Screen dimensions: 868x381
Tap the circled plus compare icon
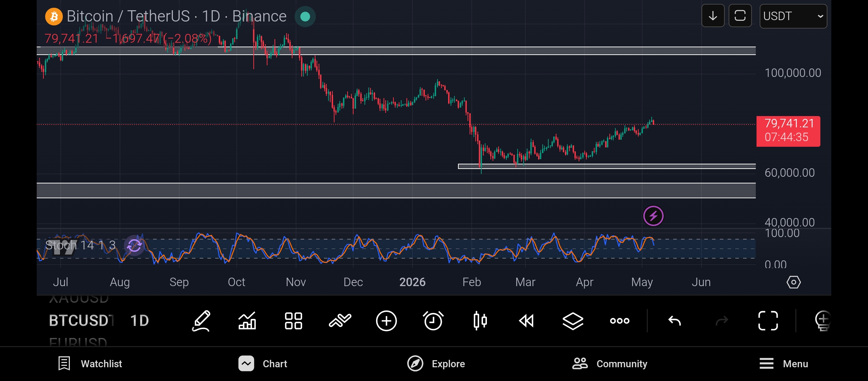point(386,321)
